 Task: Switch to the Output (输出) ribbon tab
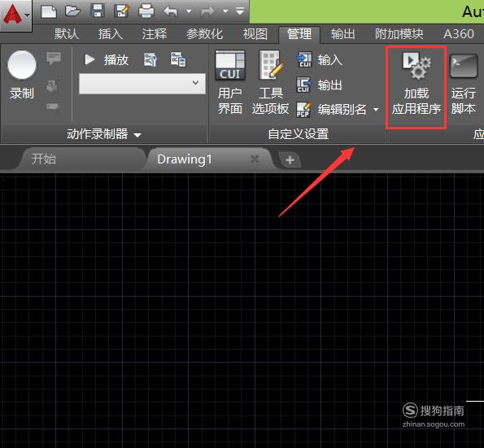[342, 33]
